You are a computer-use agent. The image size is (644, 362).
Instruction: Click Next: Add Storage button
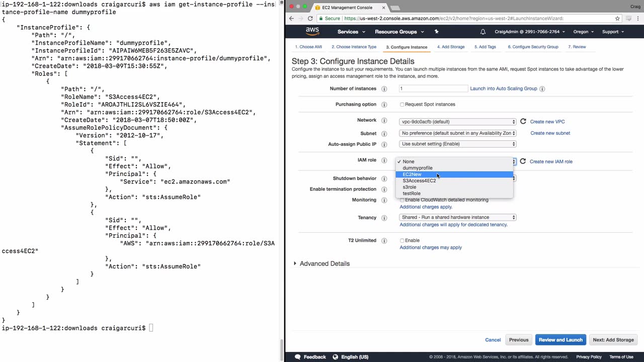(x=613, y=340)
